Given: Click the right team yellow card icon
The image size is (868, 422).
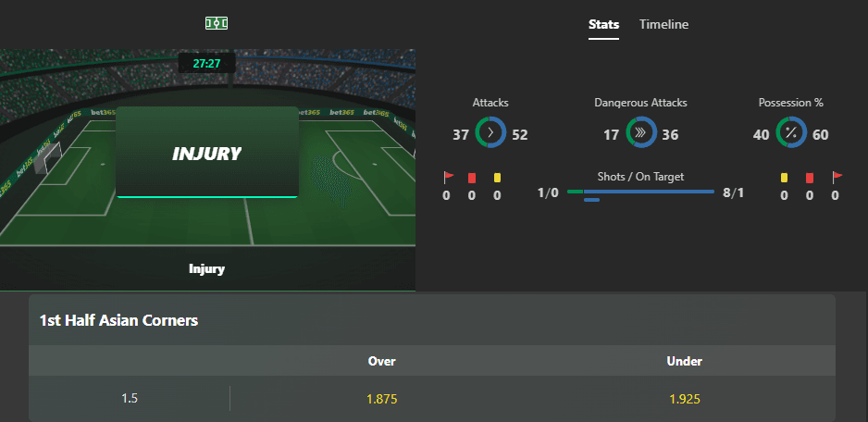Looking at the screenshot, I should 784,178.
